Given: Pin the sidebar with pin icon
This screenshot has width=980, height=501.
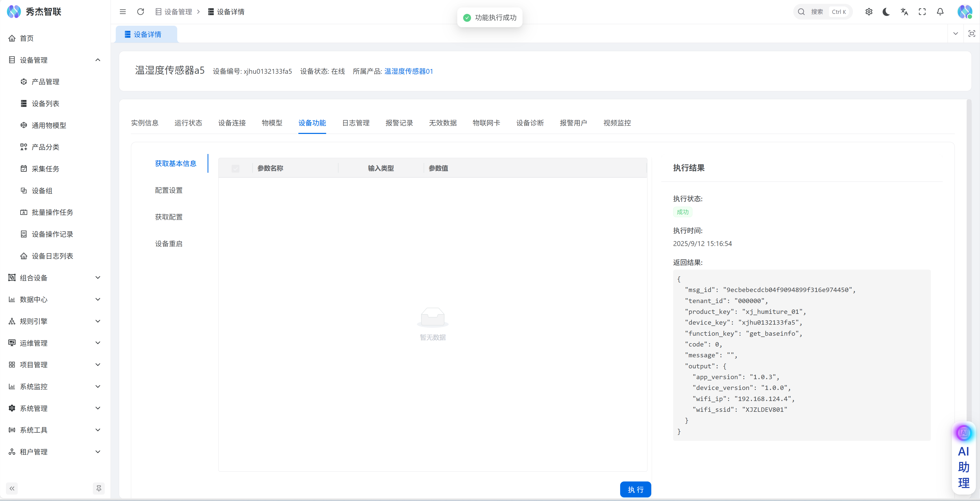Looking at the screenshot, I should pos(99,488).
